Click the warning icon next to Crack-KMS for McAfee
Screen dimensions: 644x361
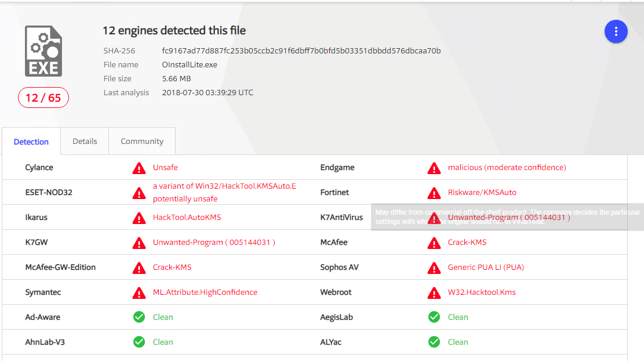(x=434, y=243)
